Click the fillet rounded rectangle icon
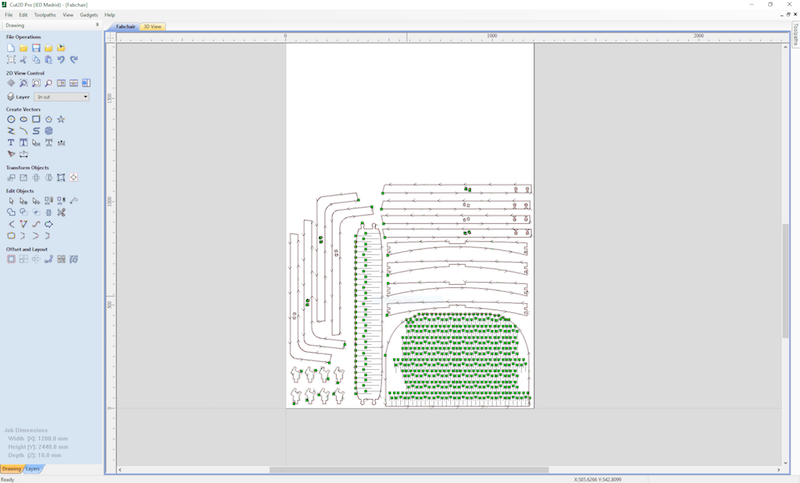Viewport: 800px width, 483px height. click(x=11, y=236)
